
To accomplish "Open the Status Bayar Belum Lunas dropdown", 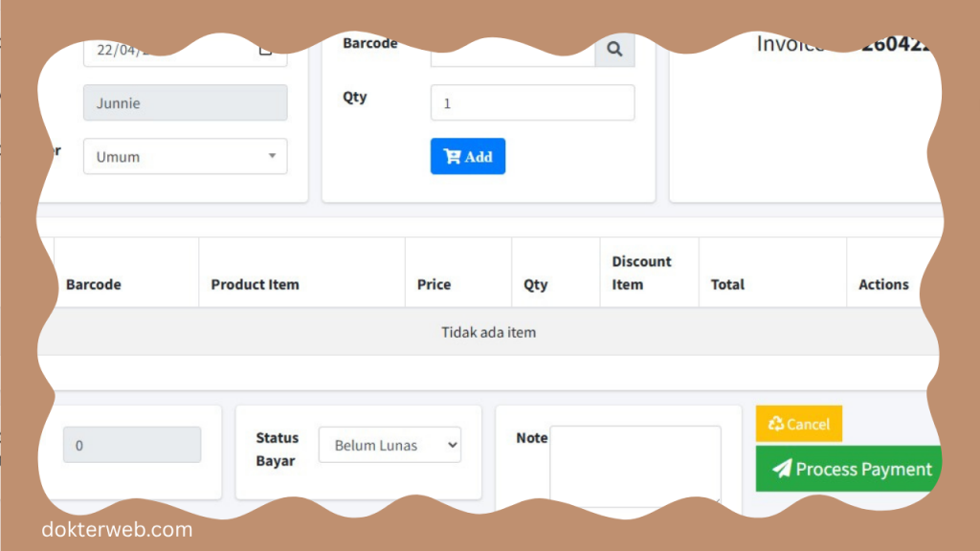I will pyautogui.click(x=390, y=445).
